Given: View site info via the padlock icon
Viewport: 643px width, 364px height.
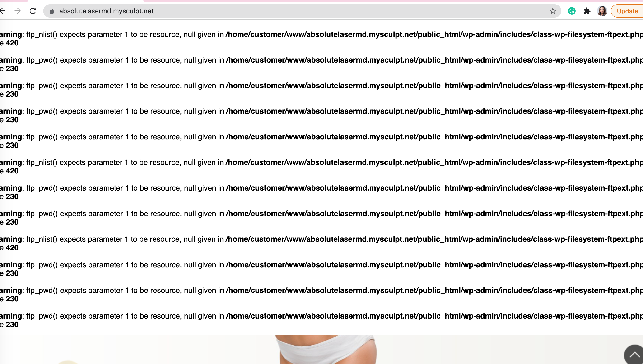Looking at the screenshot, I should click(51, 11).
